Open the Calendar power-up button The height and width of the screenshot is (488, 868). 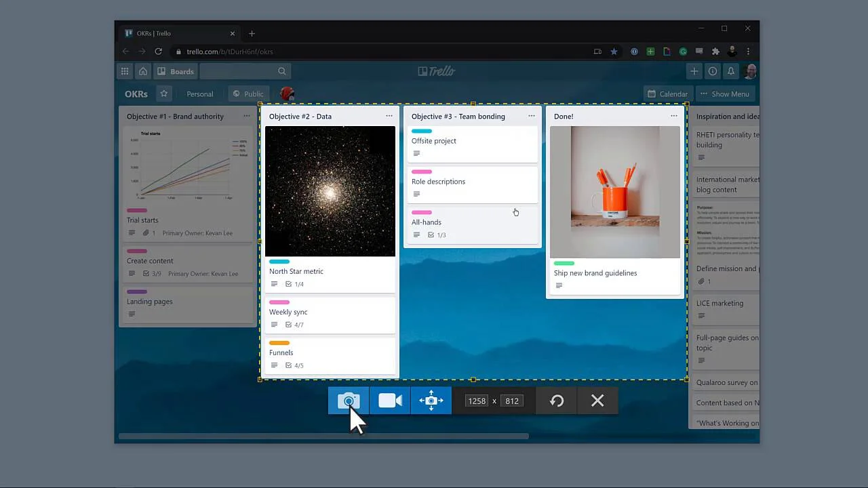(x=667, y=94)
